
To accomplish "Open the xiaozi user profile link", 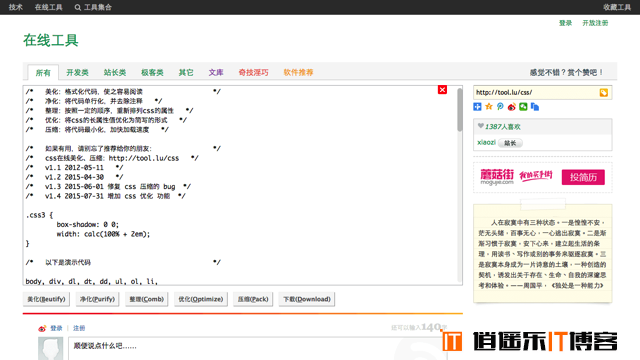I will click(486, 142).
